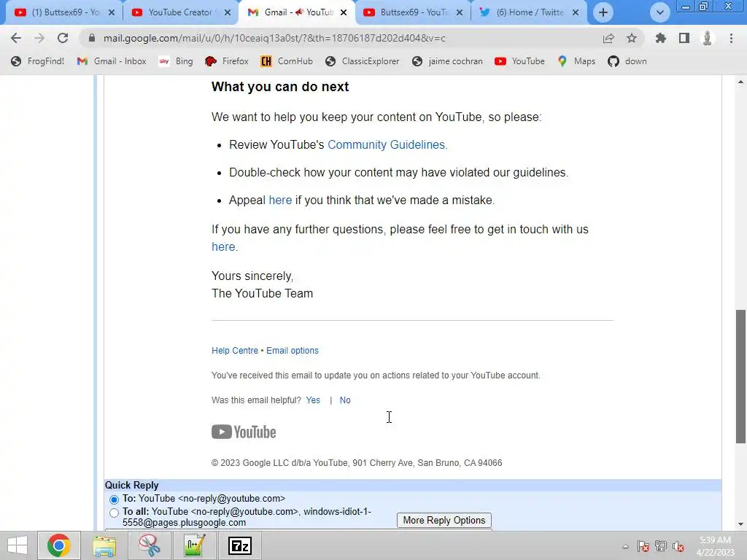Click the Action Center flag tray icon

(x=643, y=546)
